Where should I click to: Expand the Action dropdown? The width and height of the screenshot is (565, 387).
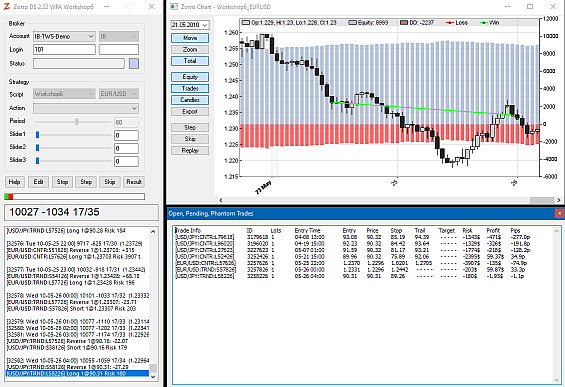click(86, 108)
